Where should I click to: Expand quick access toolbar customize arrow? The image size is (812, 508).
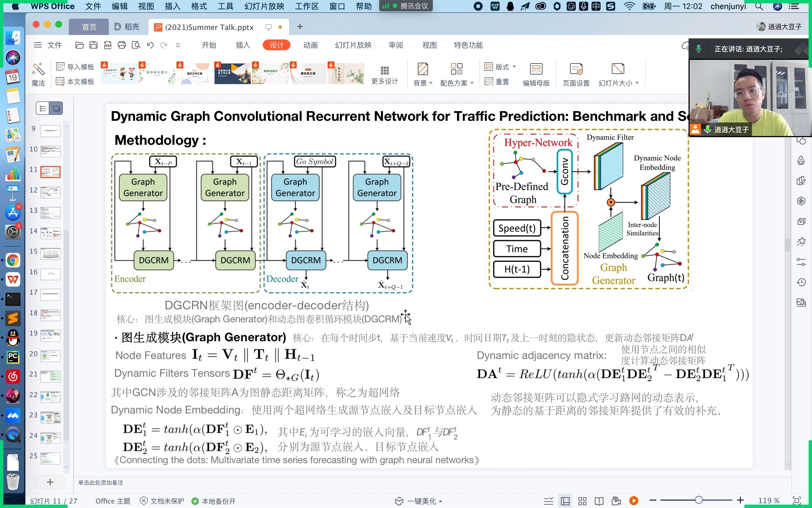point(178,45)
